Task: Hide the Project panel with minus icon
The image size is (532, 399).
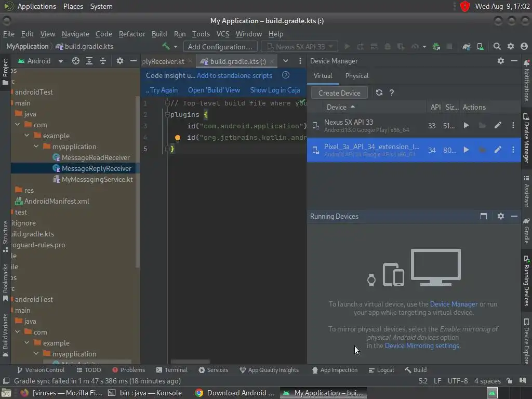Action: tap(134, 61)
